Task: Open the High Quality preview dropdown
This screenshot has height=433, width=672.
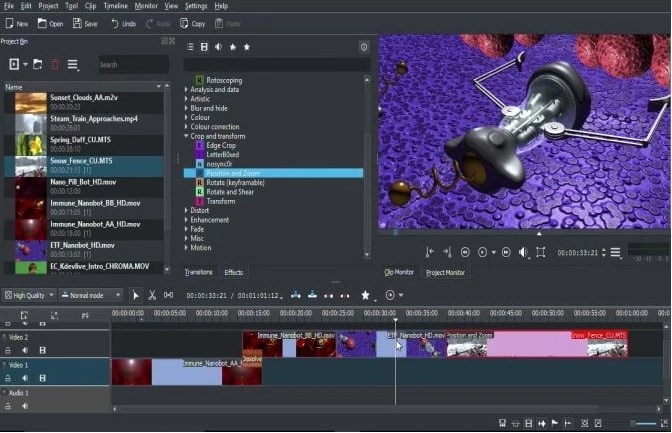Action: click(29, 295)
